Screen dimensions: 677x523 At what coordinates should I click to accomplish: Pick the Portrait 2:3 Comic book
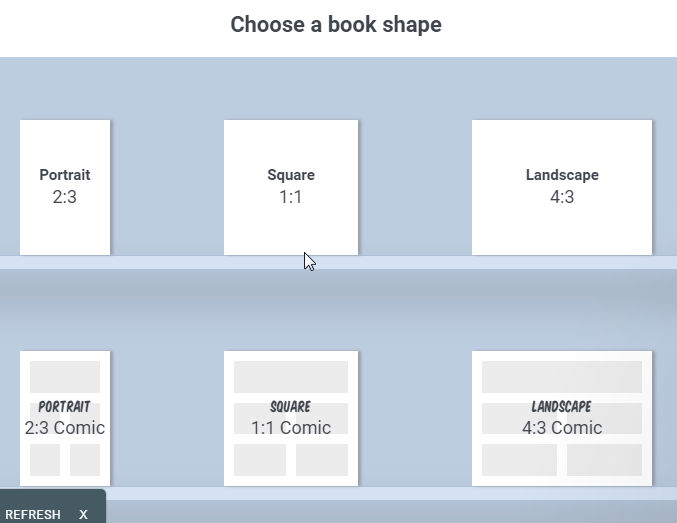[x=65, y=418]
